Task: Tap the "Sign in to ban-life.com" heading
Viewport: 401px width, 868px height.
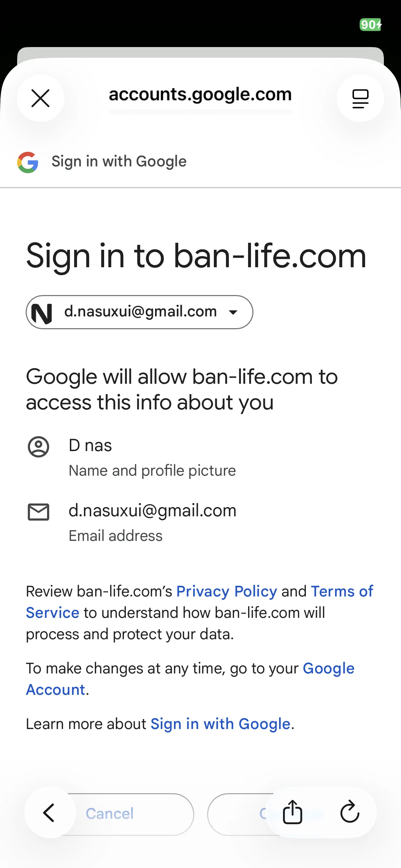Action: (196, 256)
